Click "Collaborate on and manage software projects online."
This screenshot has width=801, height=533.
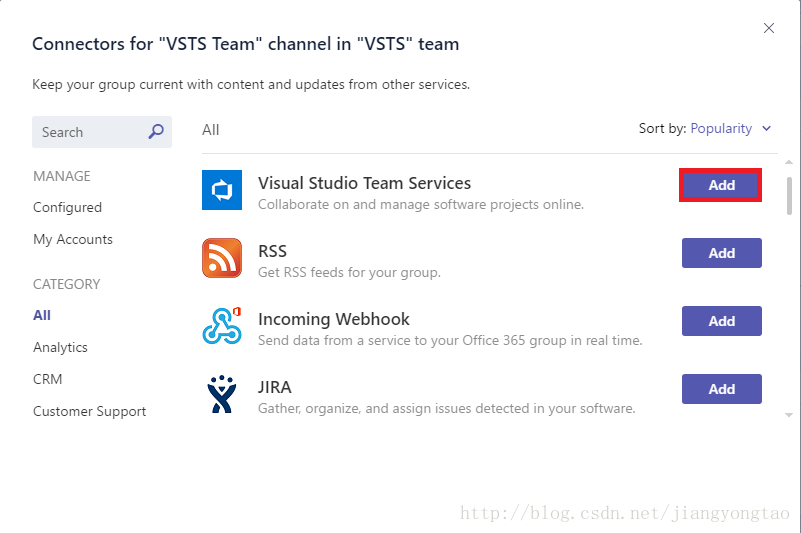[421, 204]
